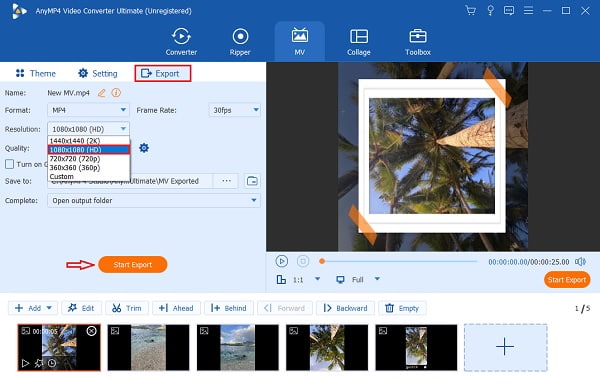Click the Behind button
Image resolution: width=600 pixels, height=390 pixels.
coord(229,308)
